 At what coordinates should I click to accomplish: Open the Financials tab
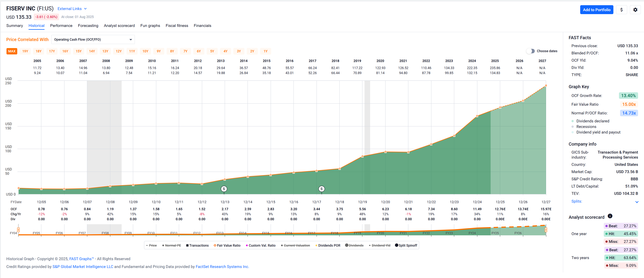click(x=203, y=25)
